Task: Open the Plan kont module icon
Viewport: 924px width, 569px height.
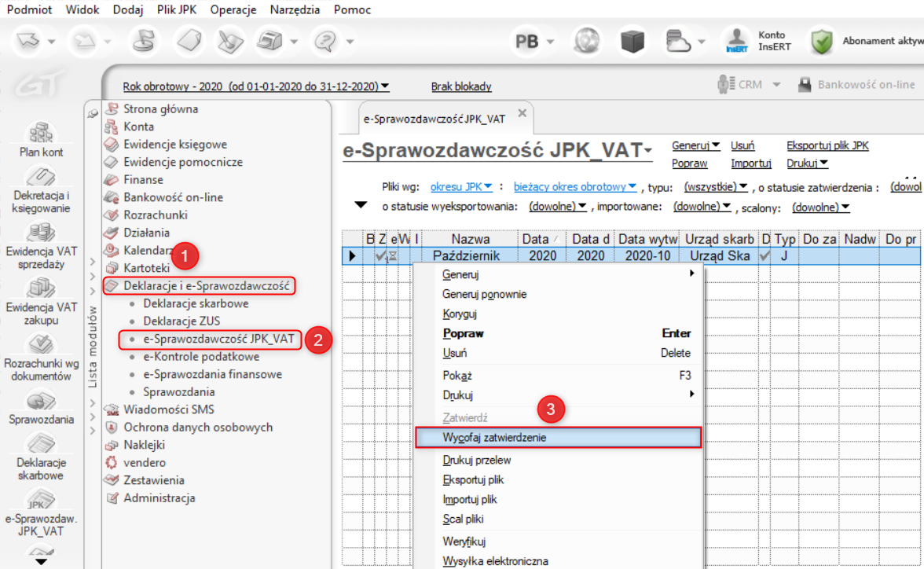Action: tap(41, 133)
